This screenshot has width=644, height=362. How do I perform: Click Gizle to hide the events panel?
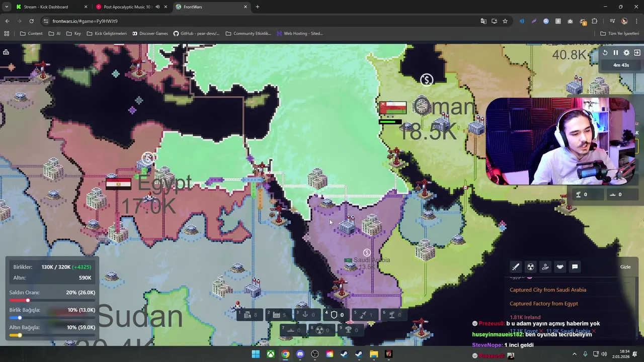625,267
